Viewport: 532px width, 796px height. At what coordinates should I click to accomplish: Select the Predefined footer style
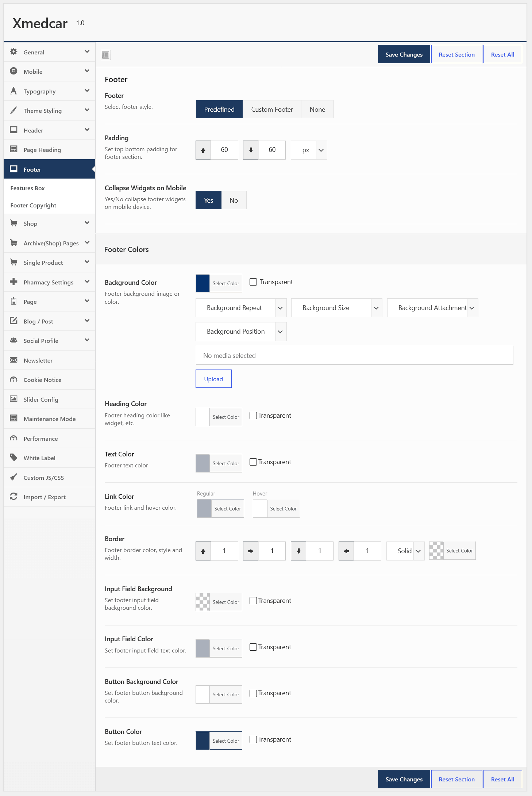tap(219, 109)
